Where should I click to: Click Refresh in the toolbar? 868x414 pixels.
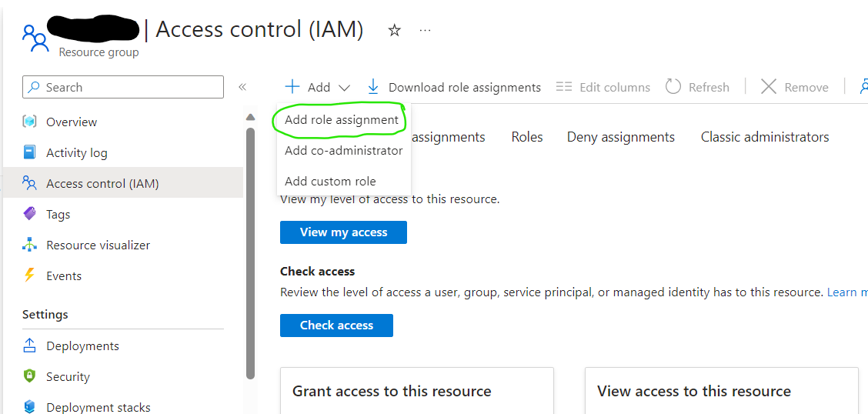pyautogui.click(x=697, y=87)
